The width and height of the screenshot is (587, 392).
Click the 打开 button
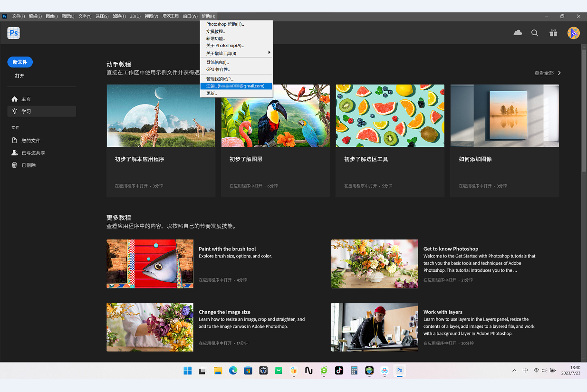(x=19, y=76)
